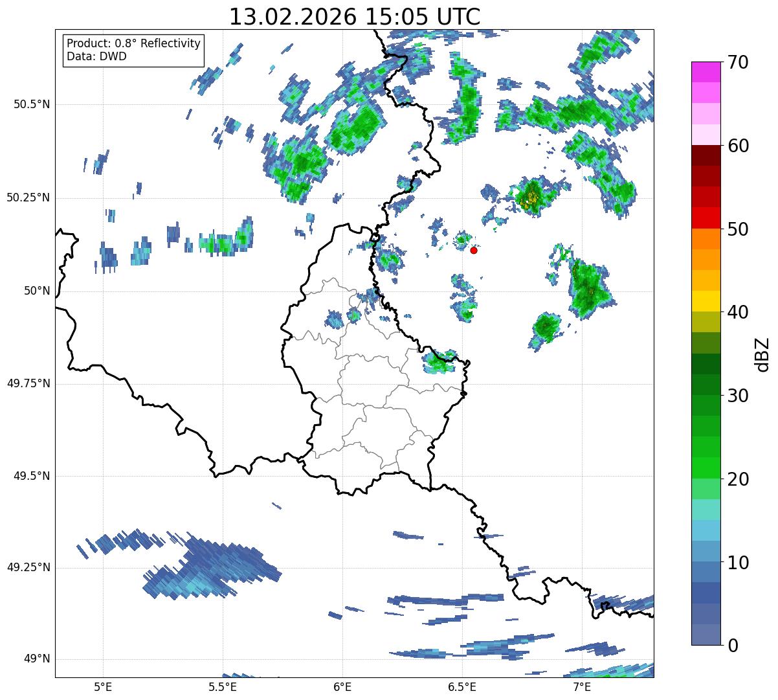Click the 6°E longitude label

tap(342, 687)
